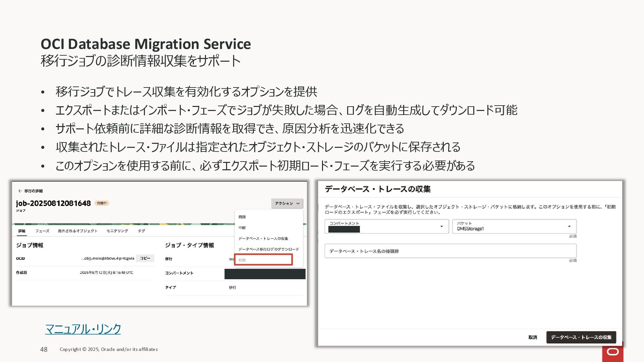Open the モニタリング tab
The width and height of the screenshot is (644, 362).
(x=117, y=231)
